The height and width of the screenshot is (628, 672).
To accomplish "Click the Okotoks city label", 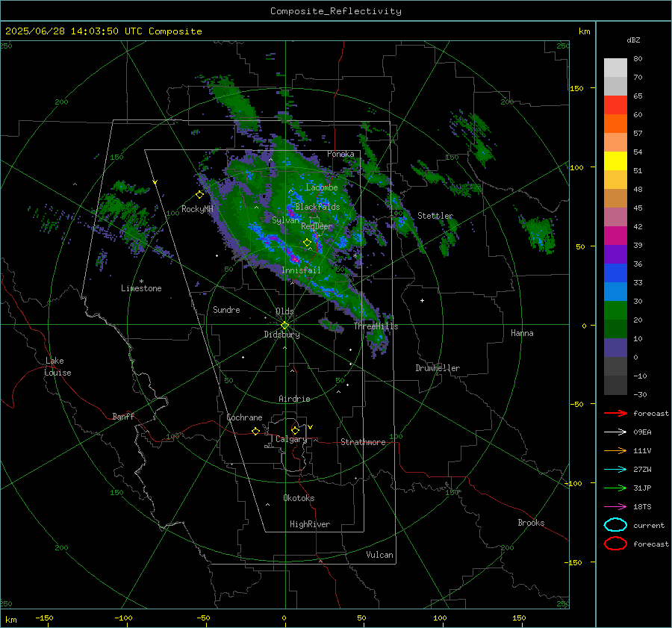I will coord(299,498).
